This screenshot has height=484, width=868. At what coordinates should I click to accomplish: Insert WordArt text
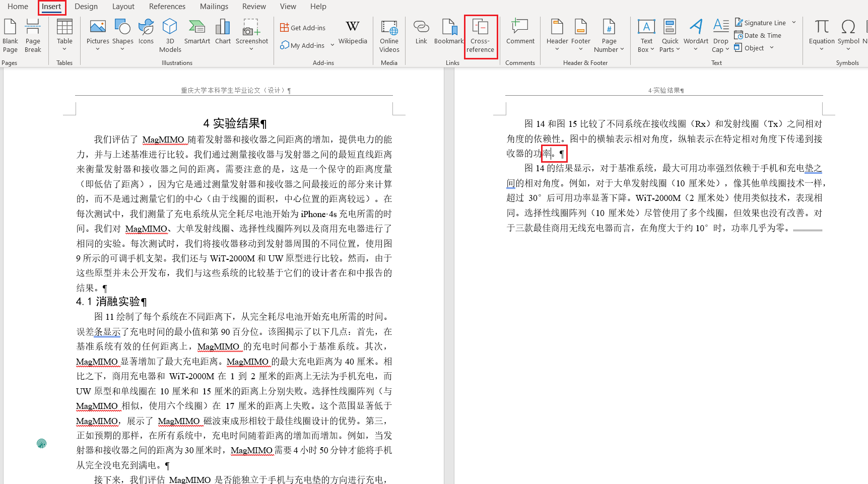pyautogui.click(x=696, y=36)
